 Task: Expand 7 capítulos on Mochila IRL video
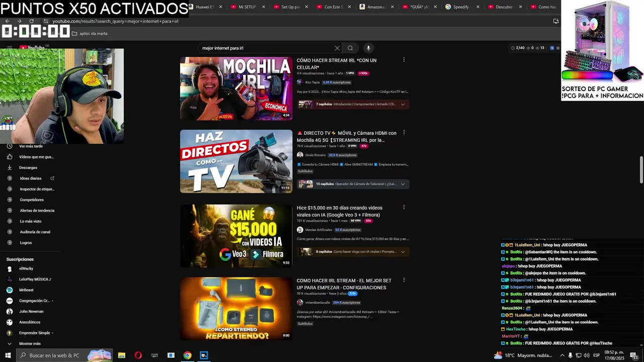pyautogui.click(x=354, y=105)
